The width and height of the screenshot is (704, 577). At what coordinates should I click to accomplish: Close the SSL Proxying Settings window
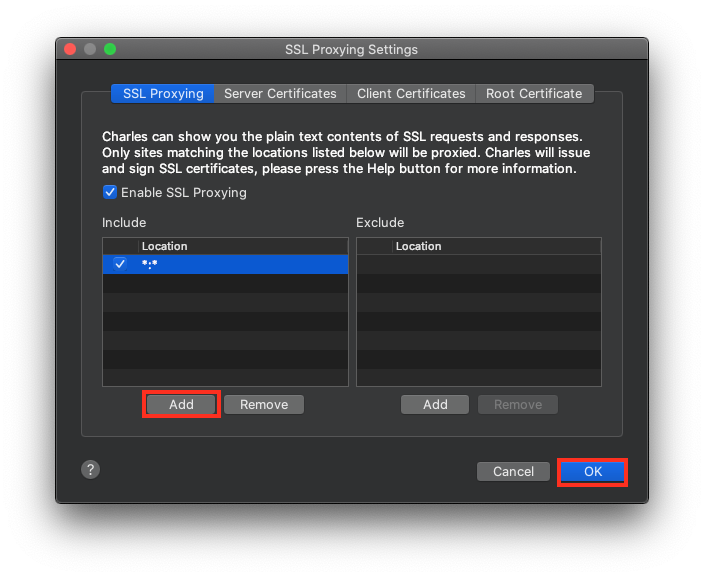tap(70, 49)
